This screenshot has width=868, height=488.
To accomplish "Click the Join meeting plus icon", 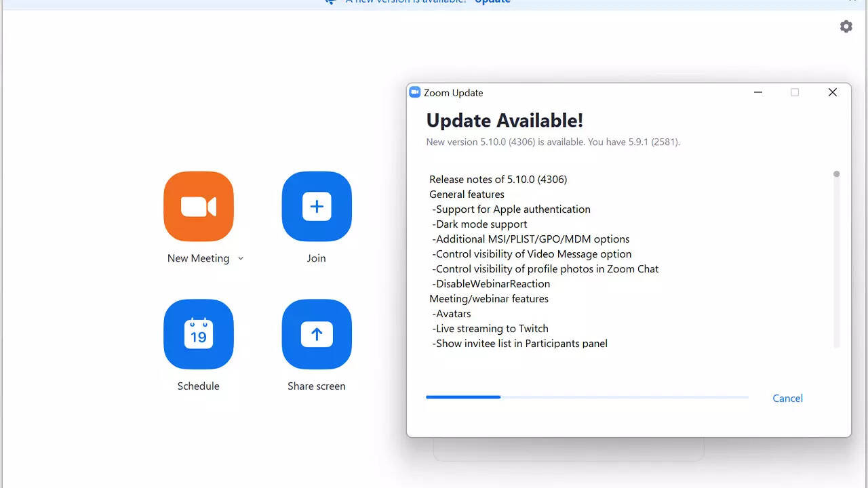I will (317, 207).
